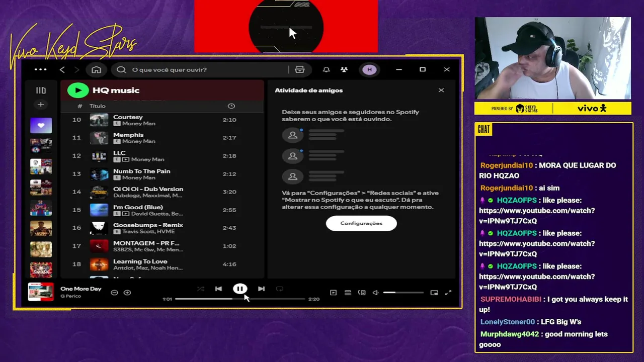644x362 pixels.
Task: Select the 'Título' column header
Action: click(x=98, y=106)
